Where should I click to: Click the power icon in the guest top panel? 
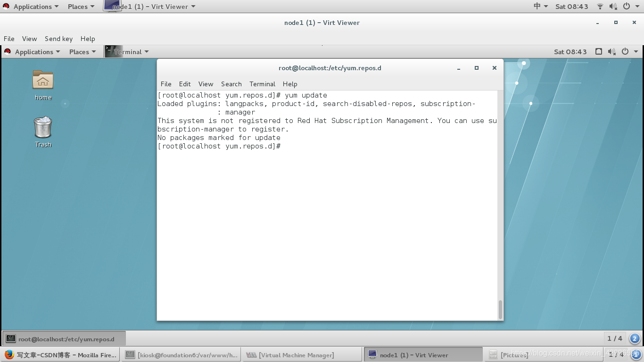626,52
